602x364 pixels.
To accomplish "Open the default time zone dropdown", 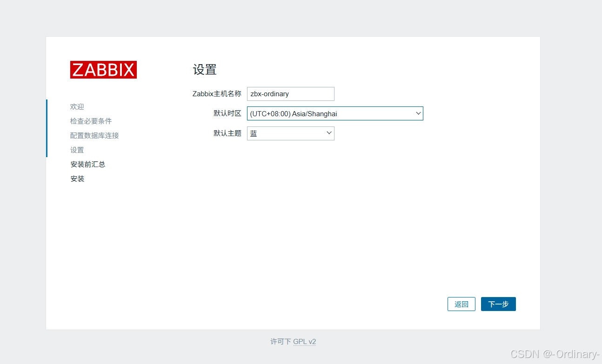I will coord(335,113).
